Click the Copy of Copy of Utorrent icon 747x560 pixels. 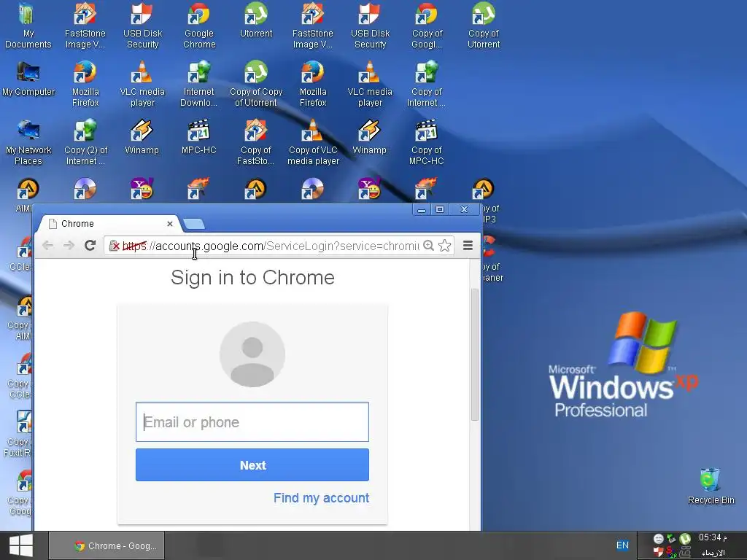pos(256,85)
